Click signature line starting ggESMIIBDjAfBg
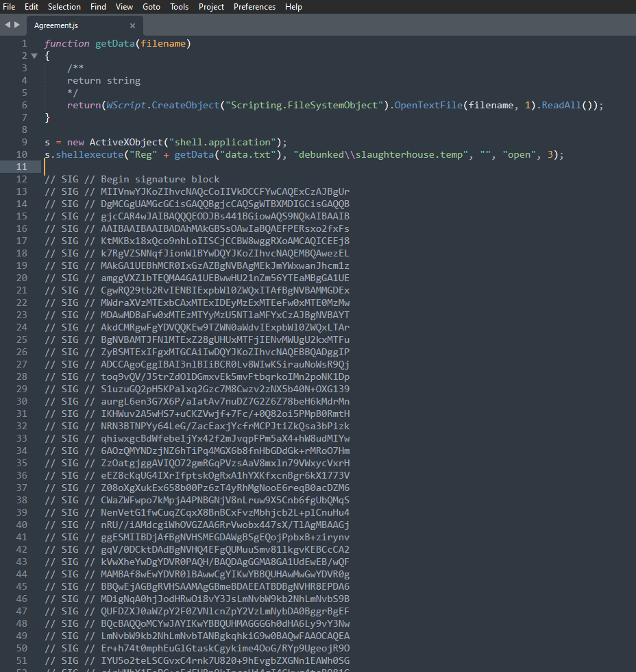 tap(225, 537)
